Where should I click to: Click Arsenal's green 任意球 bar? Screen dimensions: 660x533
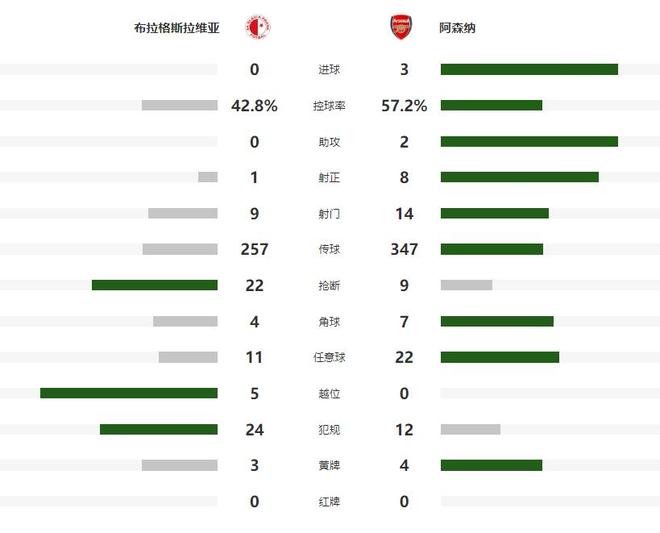coord(499,357)
